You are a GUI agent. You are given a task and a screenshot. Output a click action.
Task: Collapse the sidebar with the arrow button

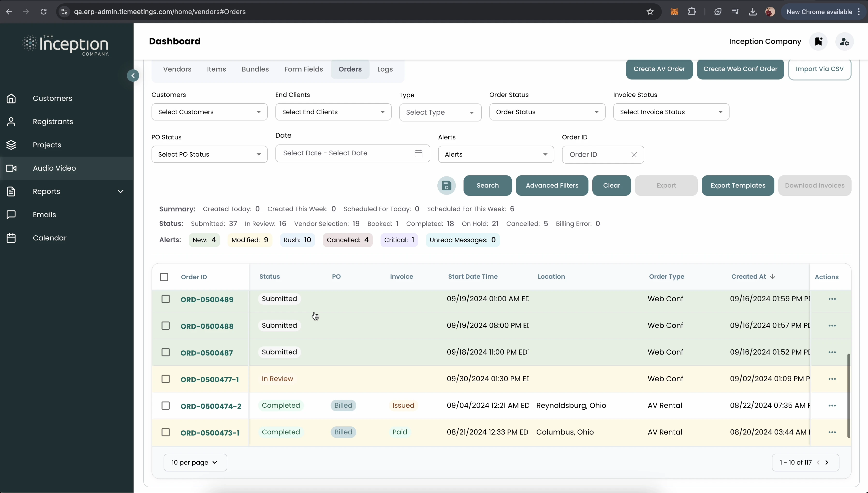point(133,75)
